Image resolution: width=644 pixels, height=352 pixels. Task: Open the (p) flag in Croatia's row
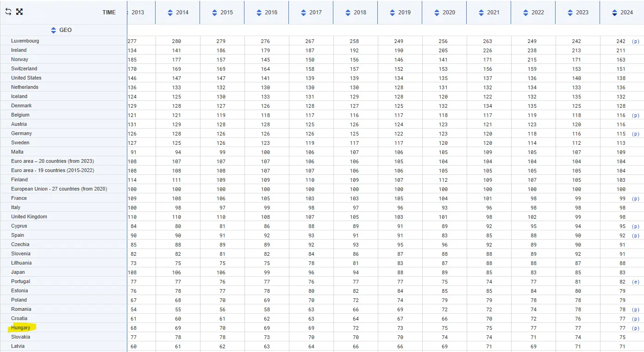[635, 319]
